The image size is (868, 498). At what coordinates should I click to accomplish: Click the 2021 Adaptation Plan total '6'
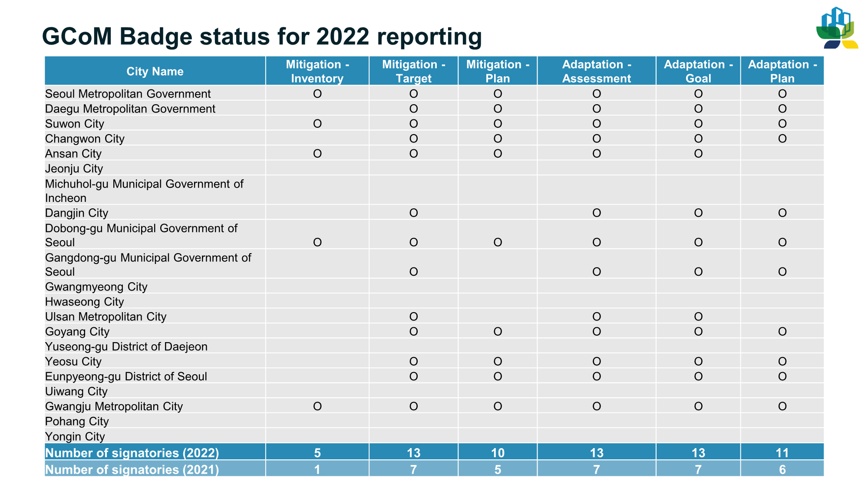(x=782, y=469)
